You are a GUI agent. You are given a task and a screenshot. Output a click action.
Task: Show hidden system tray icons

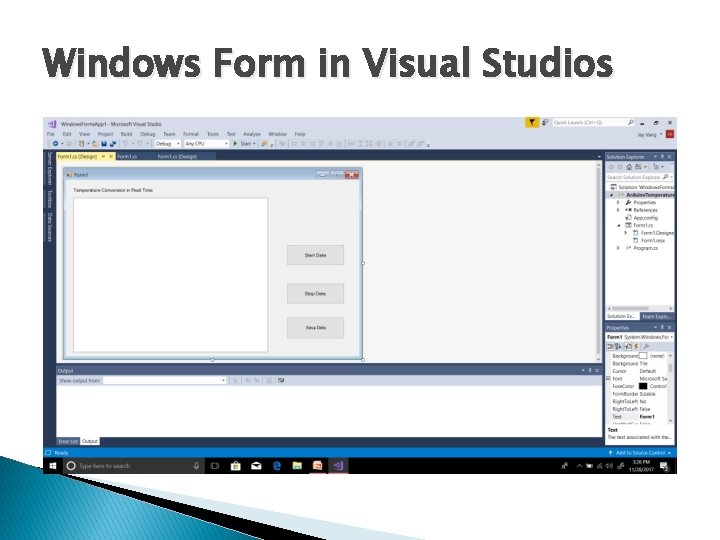[x=579, y=466]
